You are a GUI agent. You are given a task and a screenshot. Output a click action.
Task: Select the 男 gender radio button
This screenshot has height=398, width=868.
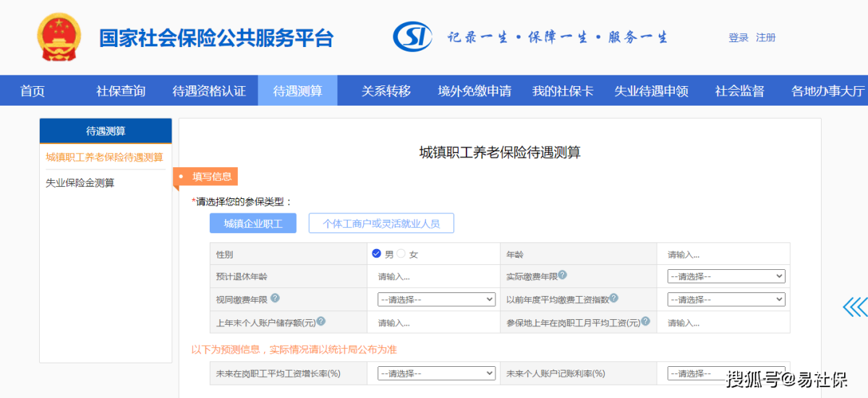tap(377, 253)
